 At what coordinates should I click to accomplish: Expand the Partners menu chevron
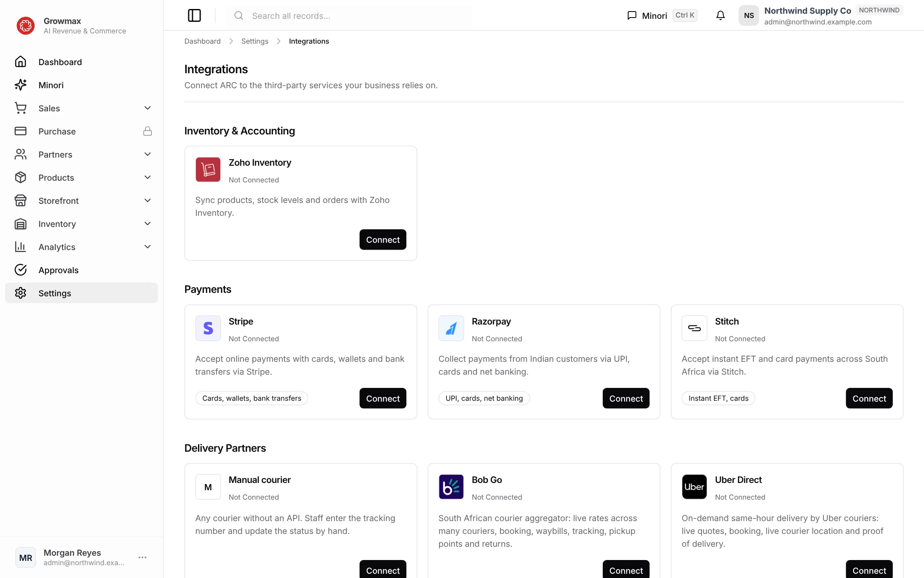[x=148, y=154]
